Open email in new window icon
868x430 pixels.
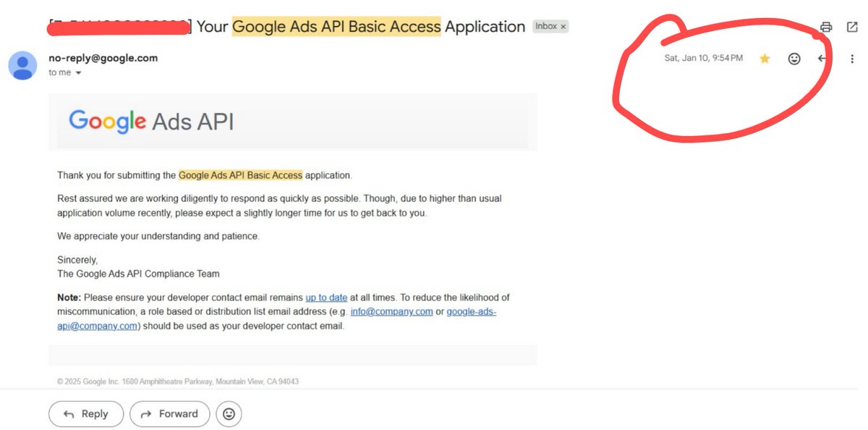[852, 27]
